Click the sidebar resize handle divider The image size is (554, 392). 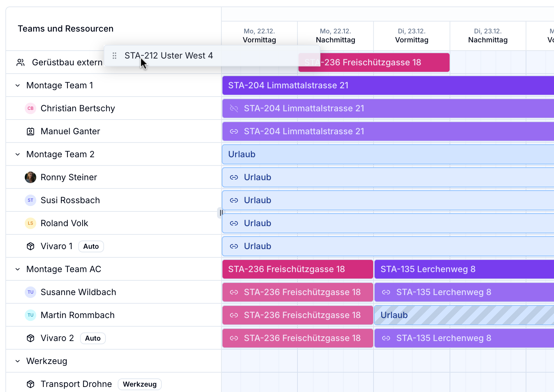[220, 213]
